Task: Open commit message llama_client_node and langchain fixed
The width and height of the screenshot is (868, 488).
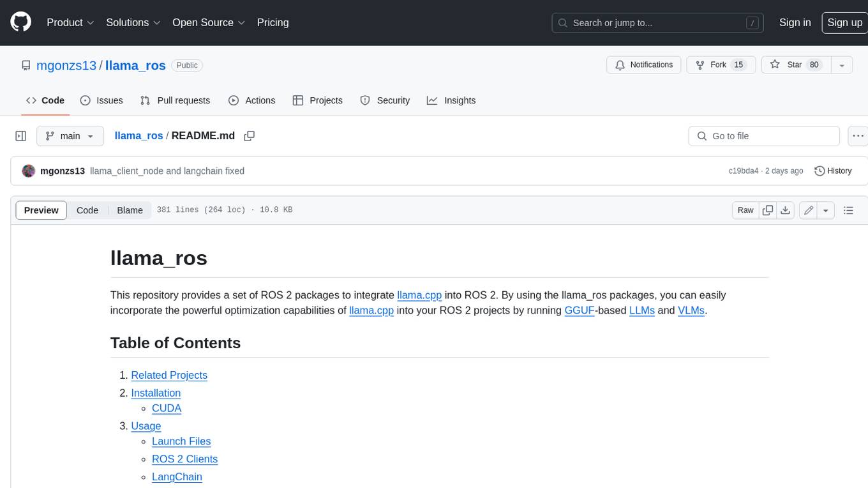Action: pyautogui.click(x=167, y=171)
